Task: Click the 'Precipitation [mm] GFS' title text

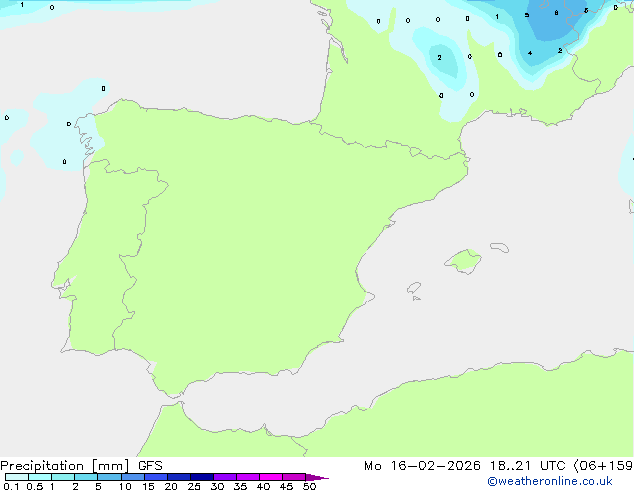Action: tap(81, 466)
